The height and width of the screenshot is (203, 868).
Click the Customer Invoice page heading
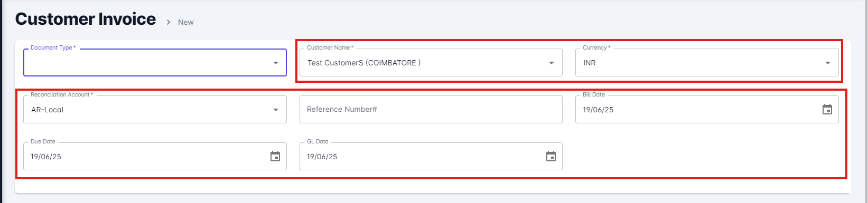pyautogui.click(x=86, y=19)
